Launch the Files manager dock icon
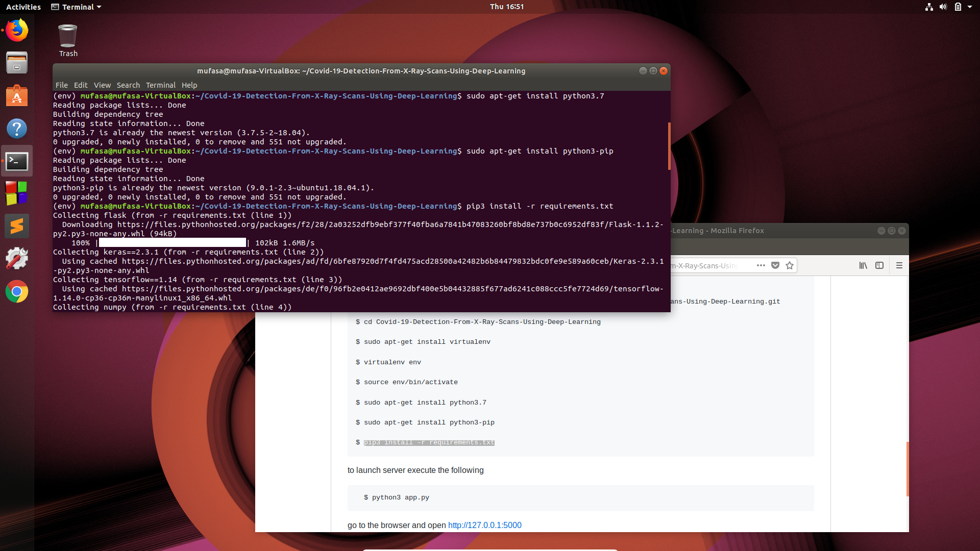This screenshot has width=980, height=551. (17, 63)
